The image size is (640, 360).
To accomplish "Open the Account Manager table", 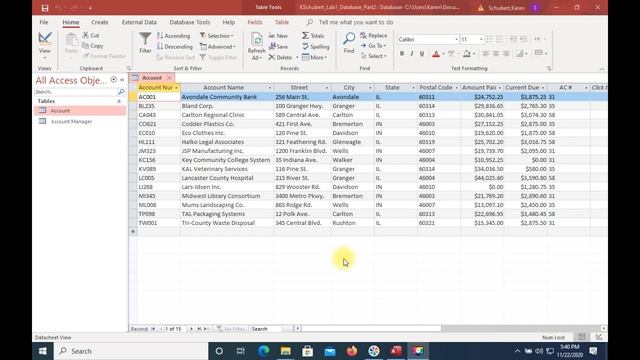I will coord(71,122).
